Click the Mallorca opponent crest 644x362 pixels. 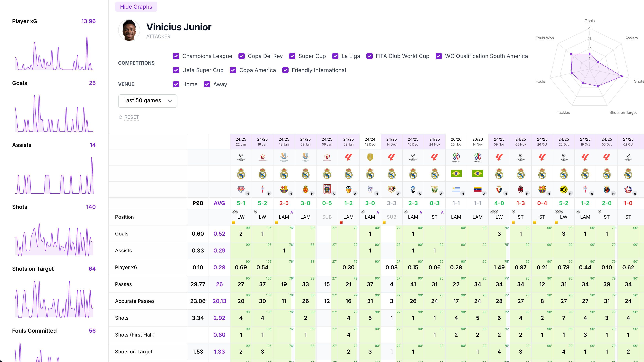coord(306,190)
